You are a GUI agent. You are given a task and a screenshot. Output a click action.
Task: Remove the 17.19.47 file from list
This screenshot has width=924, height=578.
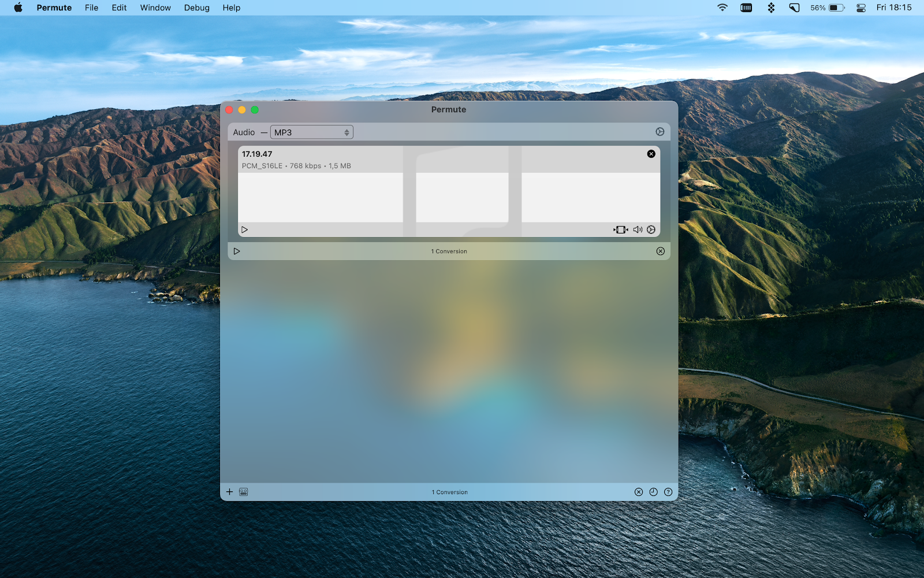[651, 154]
